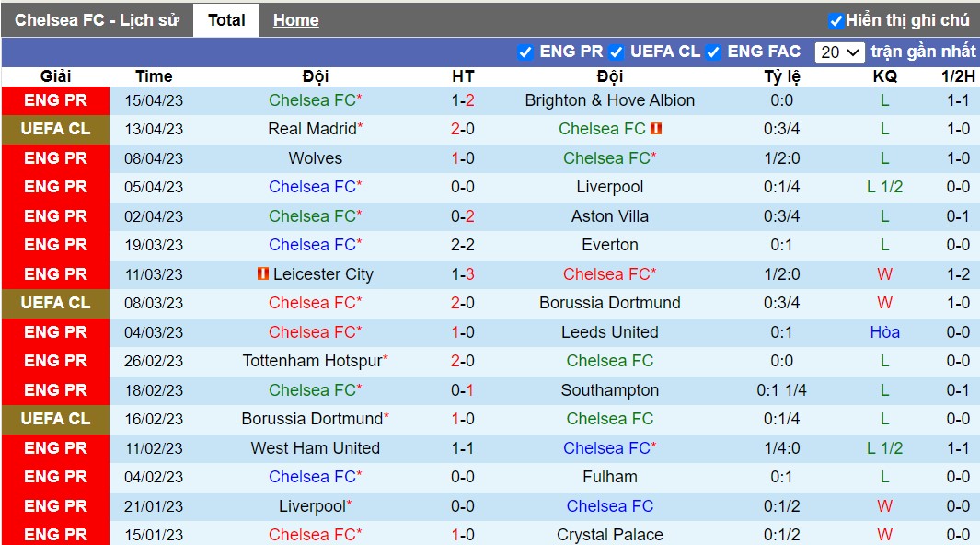Click the red card icon beside Real Madrid's opponent Chelsea

click(x=655, y=129)
